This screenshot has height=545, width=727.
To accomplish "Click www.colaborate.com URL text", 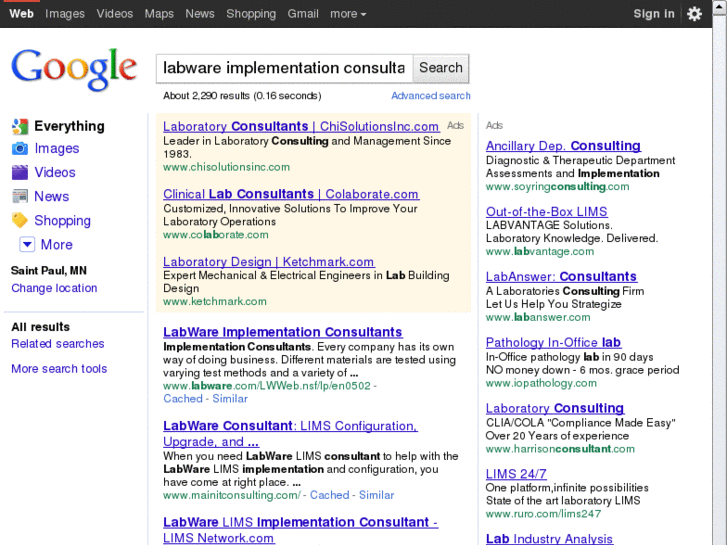I will [216, 235].
